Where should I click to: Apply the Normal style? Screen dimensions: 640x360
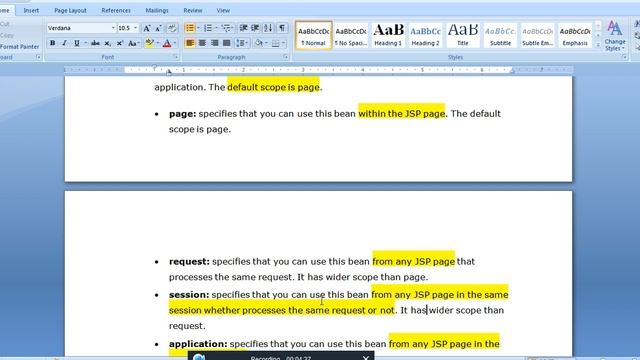click(313, 36)
